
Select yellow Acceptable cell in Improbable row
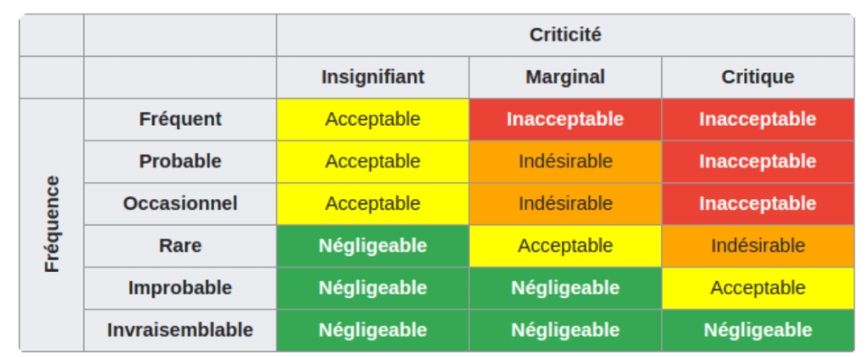(x=757, y=288)
